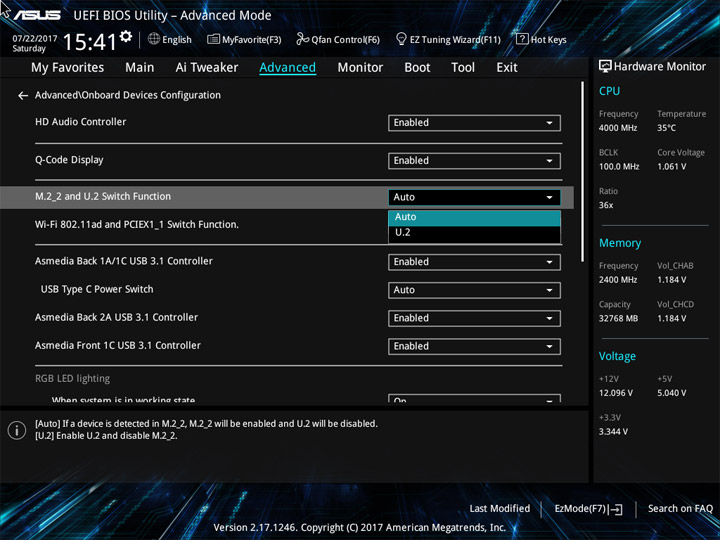Click the 07/22/2017 date
Screen dimensions: 720x540
34,38
